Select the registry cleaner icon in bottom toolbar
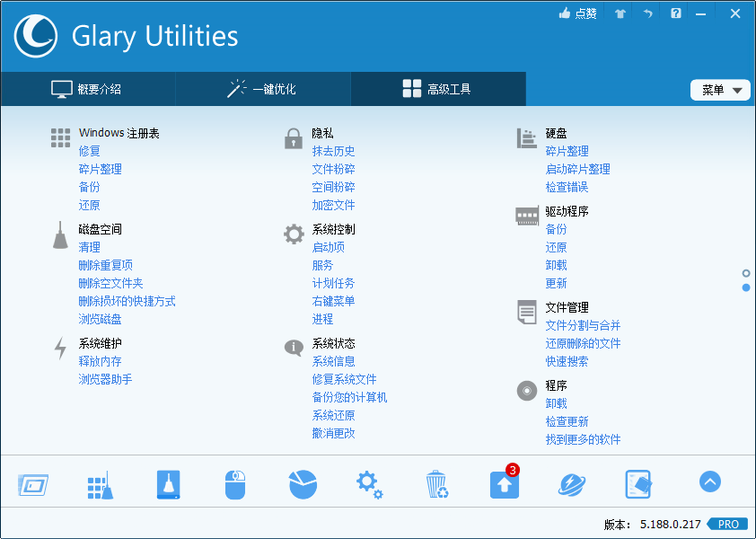Image resolution: width=756 pixels, height=539 pixels. coord(100,482)
